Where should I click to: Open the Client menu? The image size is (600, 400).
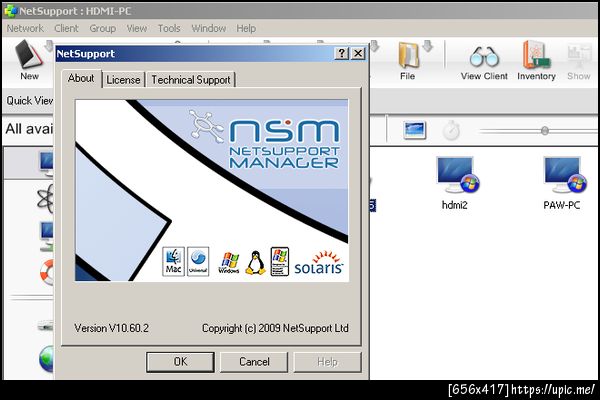pyautogui.click(x=66, y=28)
